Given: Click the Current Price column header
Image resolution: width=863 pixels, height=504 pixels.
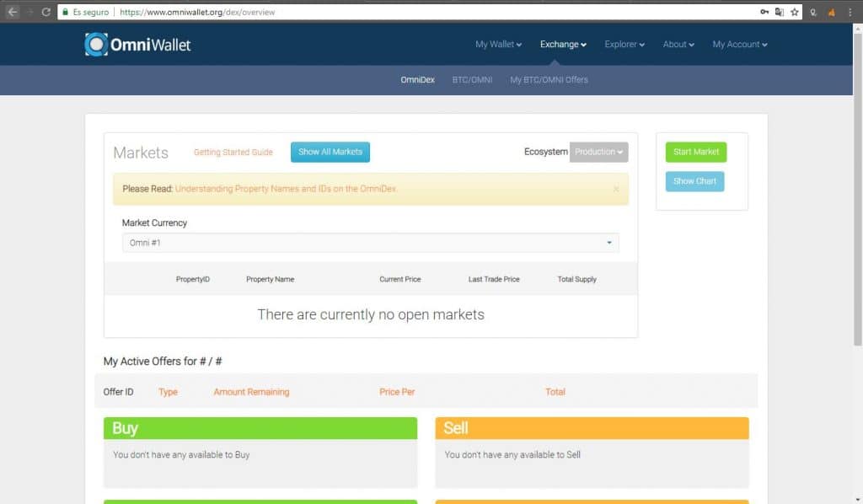Looking at the screenshot, I should click(400, 280).
